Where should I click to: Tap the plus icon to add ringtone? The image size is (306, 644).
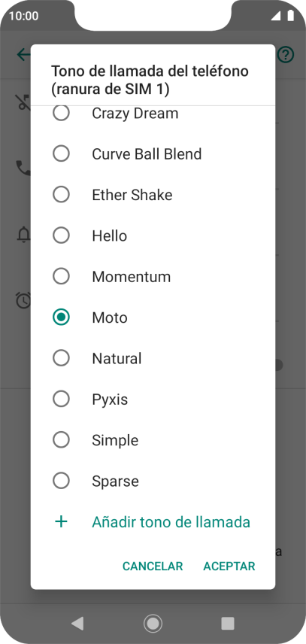click(61, 522)
